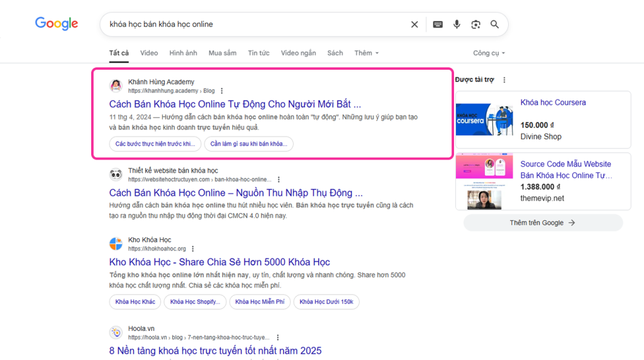Open the Nguồn Thu Nhập Thụ Động result
The height and width of the screenshot is (360, 644).
pos(236,192)
